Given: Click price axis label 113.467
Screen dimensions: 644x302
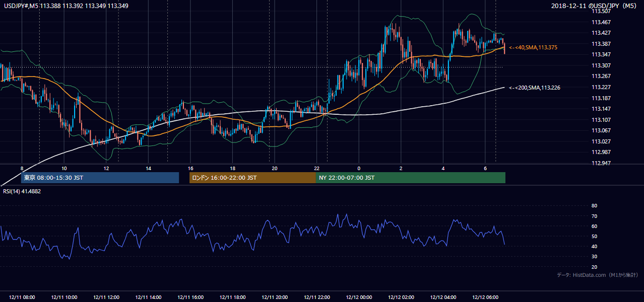Looking at the screenshot, I should pos(601,22).
